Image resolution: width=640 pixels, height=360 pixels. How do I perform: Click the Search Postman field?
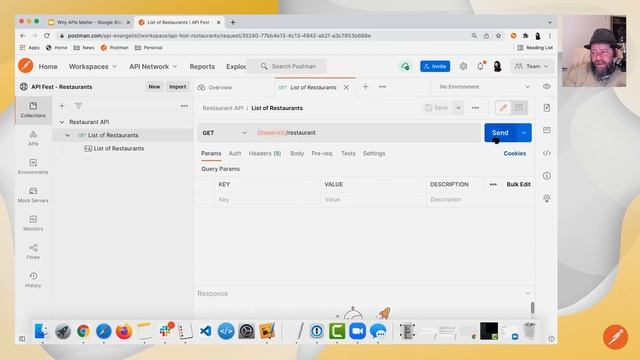coord(287,66)
